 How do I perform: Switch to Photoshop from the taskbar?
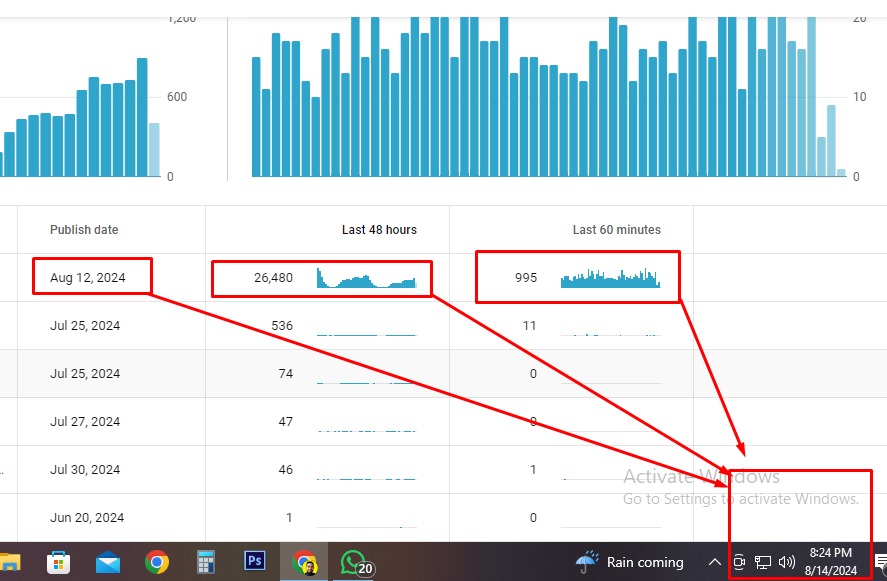coord(255,562)
